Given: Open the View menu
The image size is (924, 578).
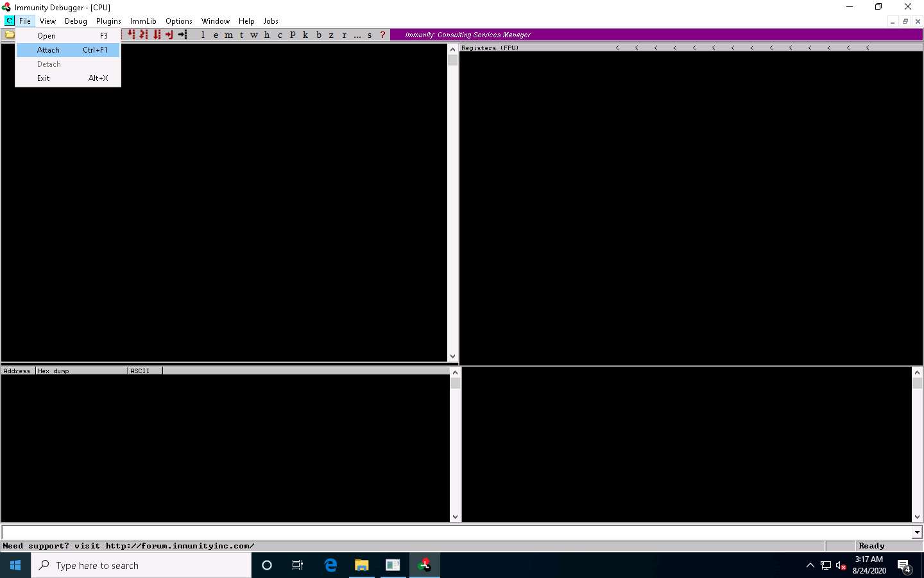Looking at the screenshot, I should (47, 21).
